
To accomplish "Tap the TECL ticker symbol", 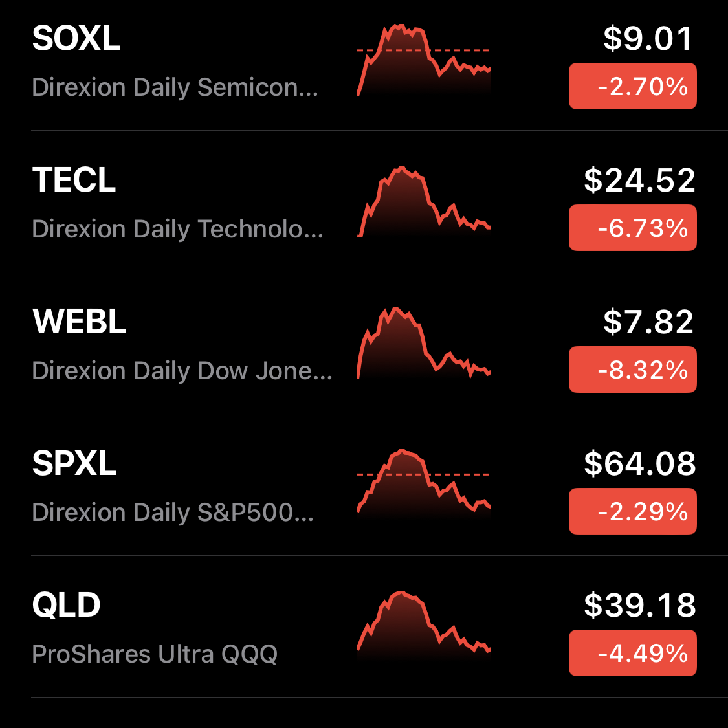I will coord(74,180).
